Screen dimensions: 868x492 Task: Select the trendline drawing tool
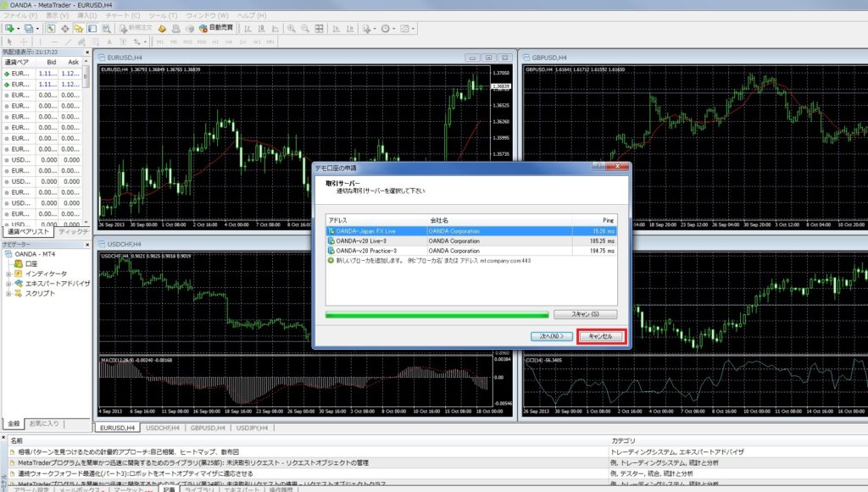click(68, 42)
